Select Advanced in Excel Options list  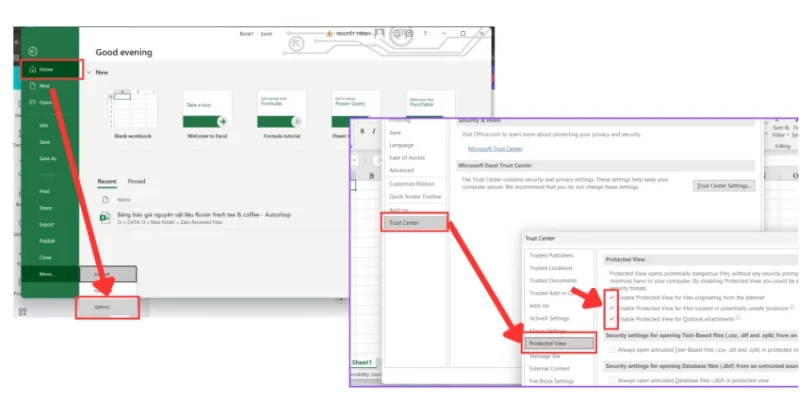tap(402, 170)
